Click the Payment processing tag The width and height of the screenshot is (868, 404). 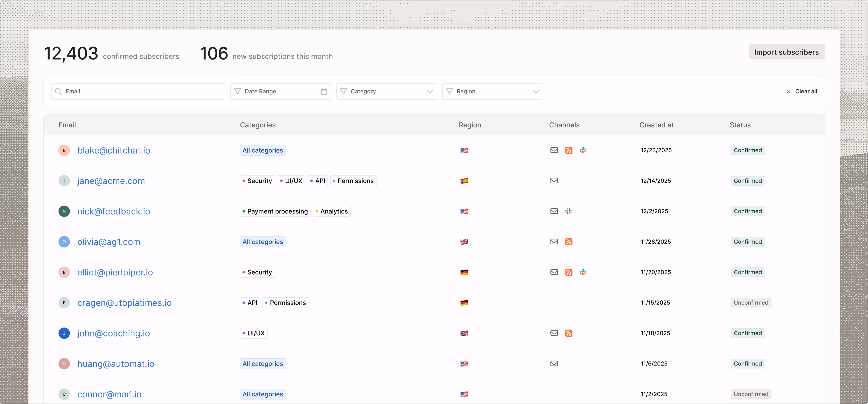[x=275, y=211]
